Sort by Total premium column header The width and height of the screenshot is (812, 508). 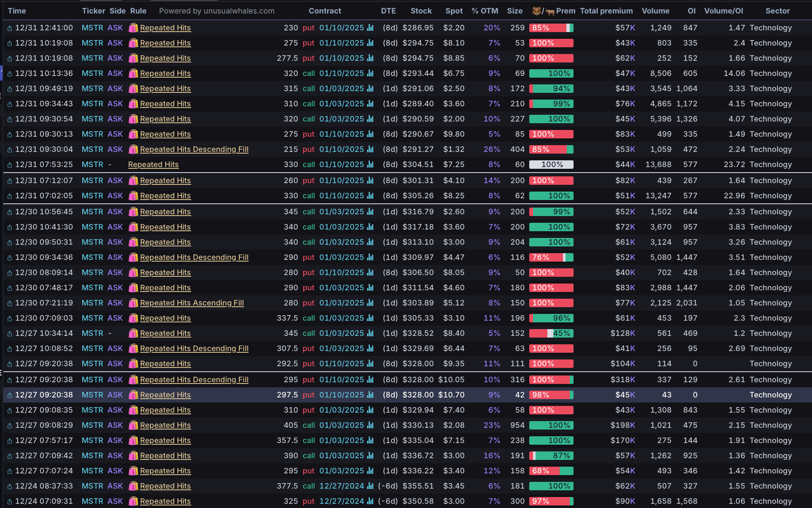(606, 11)
